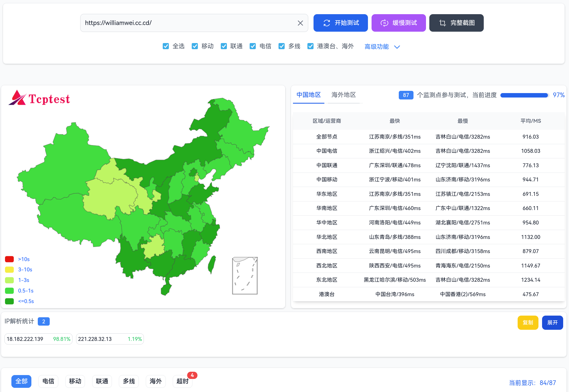Uncheck the 全选 checkbox

point(166,46)
